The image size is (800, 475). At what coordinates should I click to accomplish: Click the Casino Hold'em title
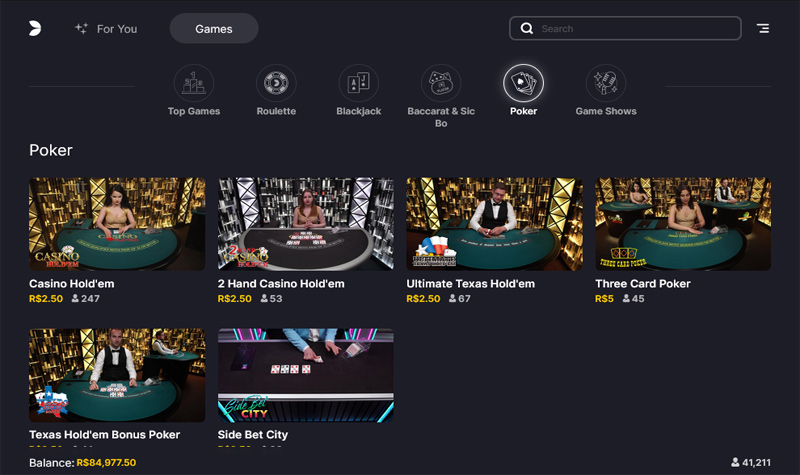[x=71, y=284]
